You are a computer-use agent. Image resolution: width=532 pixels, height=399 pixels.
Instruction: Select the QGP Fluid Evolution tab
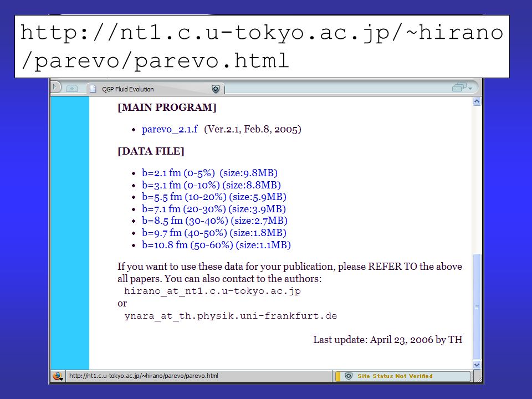155,89
